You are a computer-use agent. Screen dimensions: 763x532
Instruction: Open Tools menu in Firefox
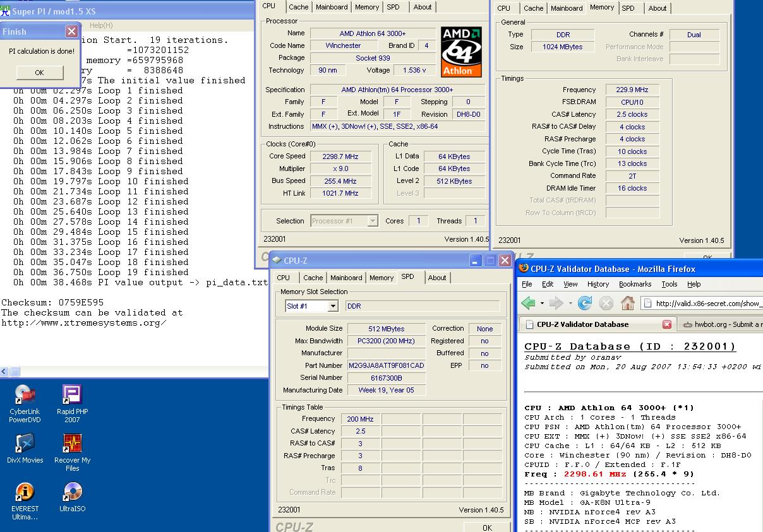670,284
